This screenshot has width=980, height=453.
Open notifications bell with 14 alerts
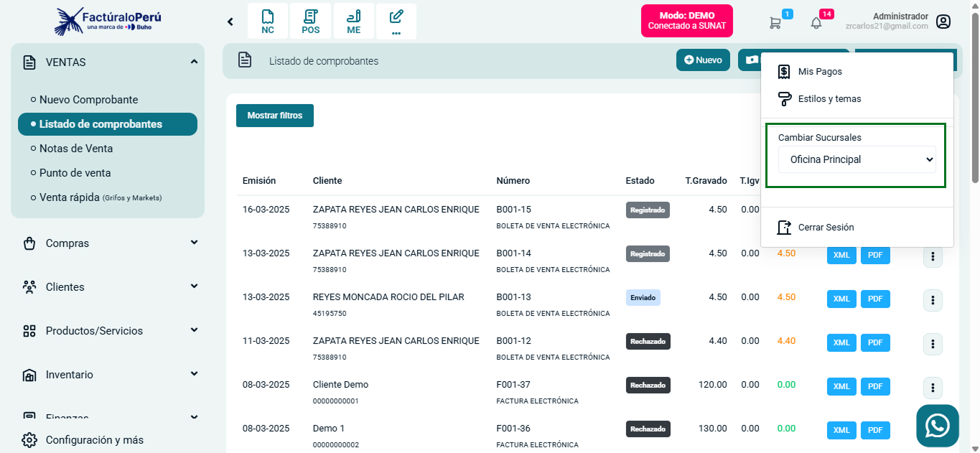(816, 23)
